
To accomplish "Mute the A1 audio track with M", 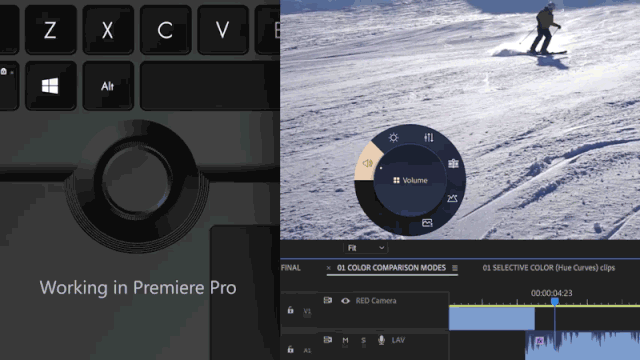I will [345, 340].
